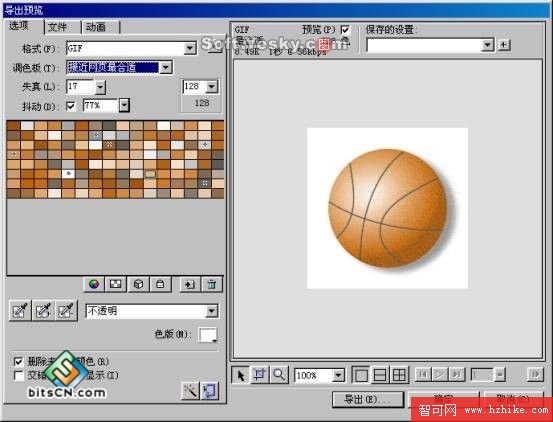Open the 格式 GIF format dropdown

pyautogui.click(x=190, y=48)
